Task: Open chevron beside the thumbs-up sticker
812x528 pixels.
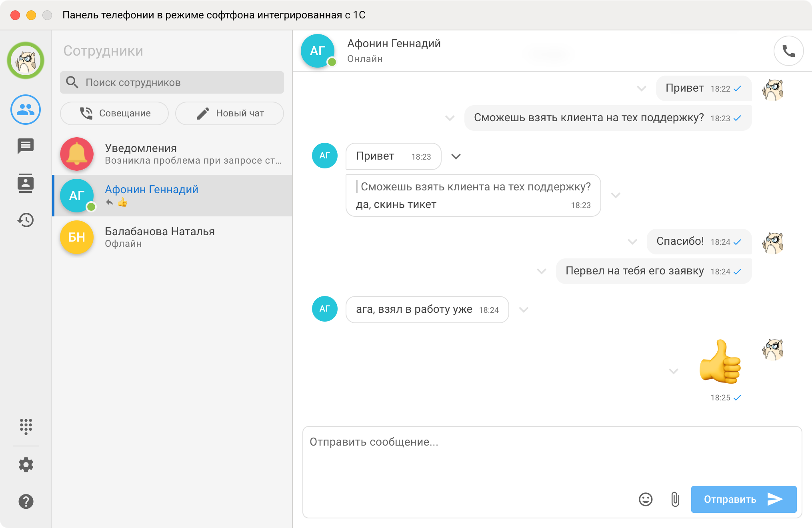Action: click(x=674, y=371)
